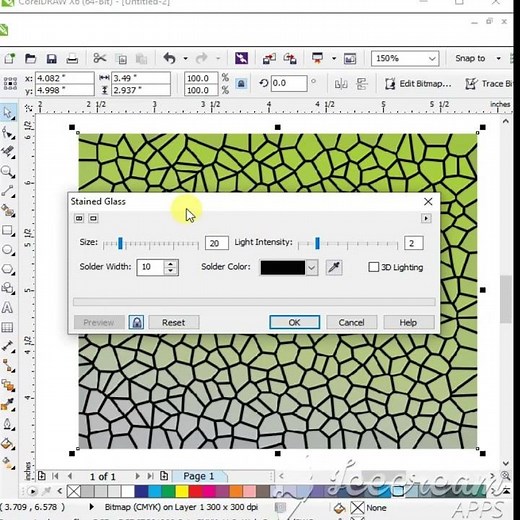Click the Save icon

pos(51,59)
